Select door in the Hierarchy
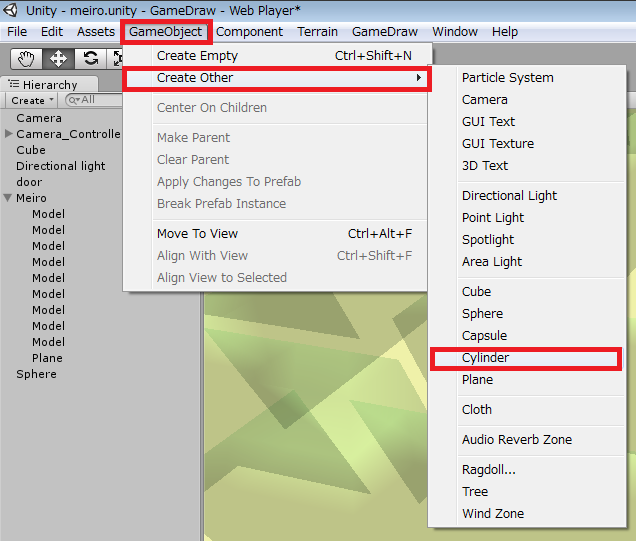636x541 pixels. coord(29,182)
